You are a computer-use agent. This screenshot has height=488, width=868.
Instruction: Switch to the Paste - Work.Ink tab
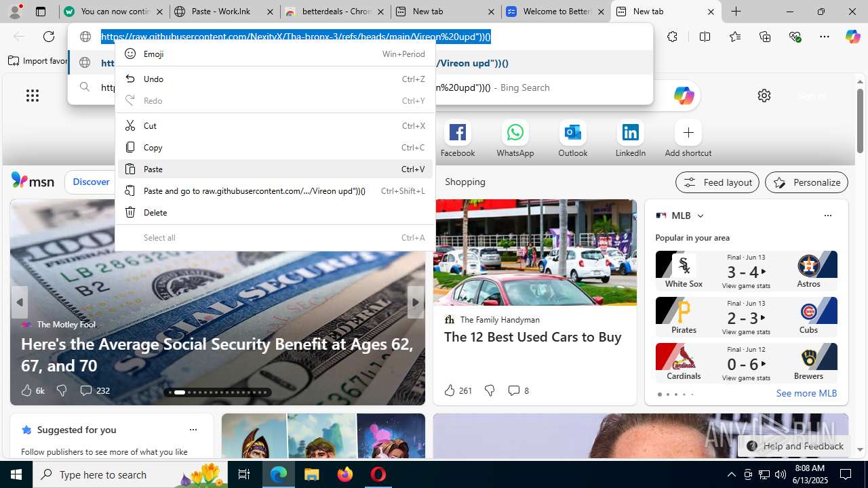tap(224, 12)
